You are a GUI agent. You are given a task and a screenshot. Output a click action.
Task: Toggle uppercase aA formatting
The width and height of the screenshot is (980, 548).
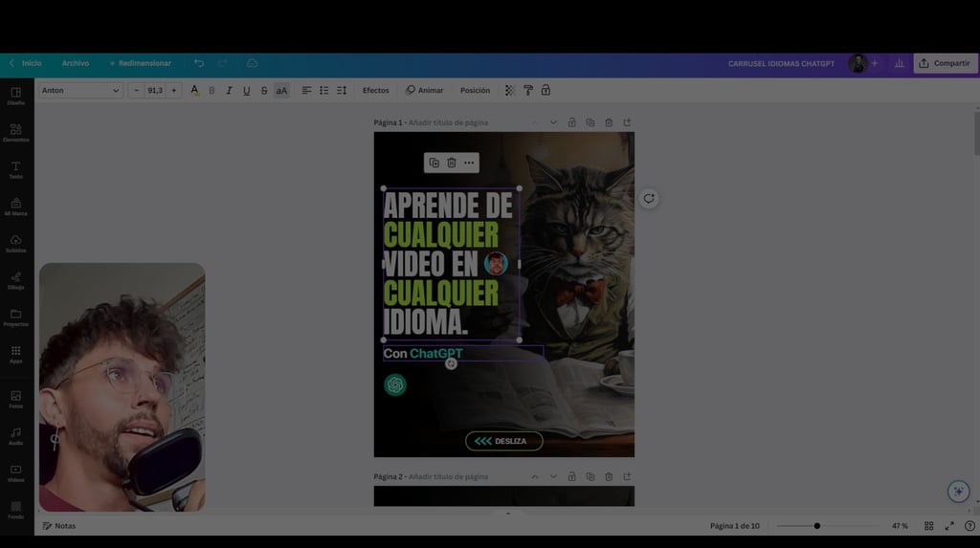point(282,91)
